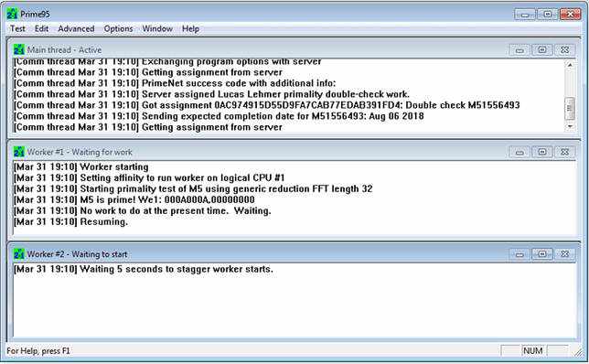Minimize the Worker #1 child window
This screenshot has height=364, width=589.
click(x=519, y=152)
